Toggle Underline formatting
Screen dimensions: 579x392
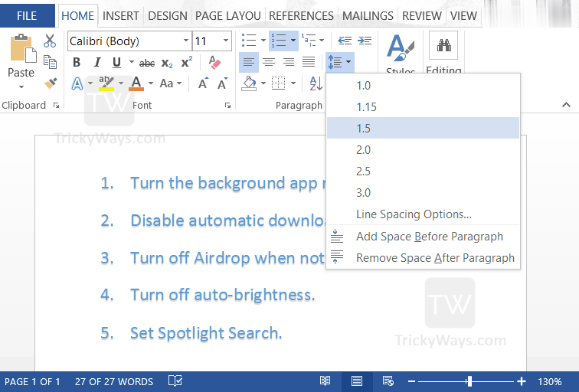(116, 62)
